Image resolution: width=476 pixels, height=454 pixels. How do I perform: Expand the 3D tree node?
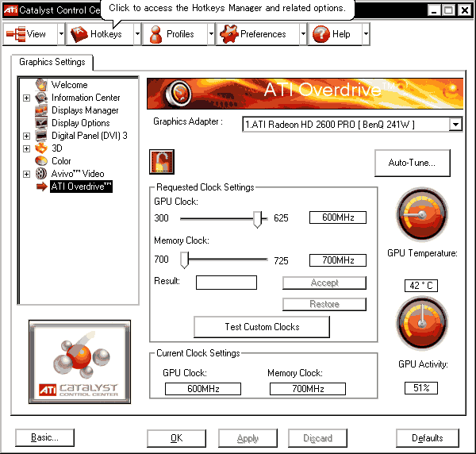point(26,148)
